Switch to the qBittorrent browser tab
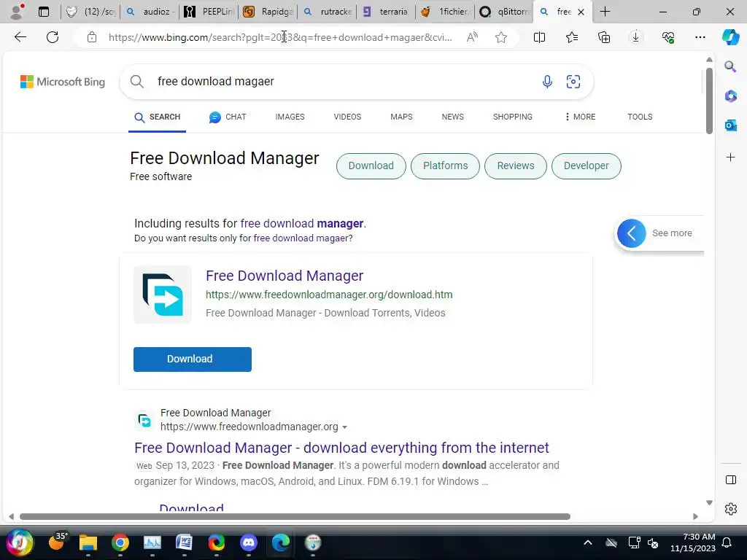 click(504, 12)
